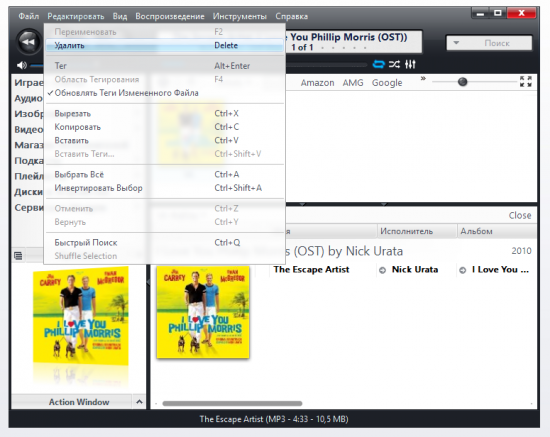550x437 pixels.
Task: Collapse the Action Window chevron
Action: coord(139,402)
